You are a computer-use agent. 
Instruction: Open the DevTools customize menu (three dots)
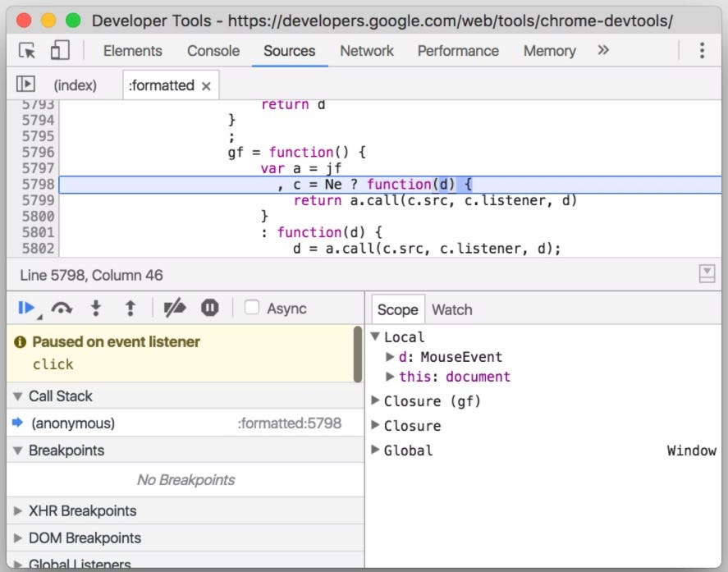click(703, 50)
